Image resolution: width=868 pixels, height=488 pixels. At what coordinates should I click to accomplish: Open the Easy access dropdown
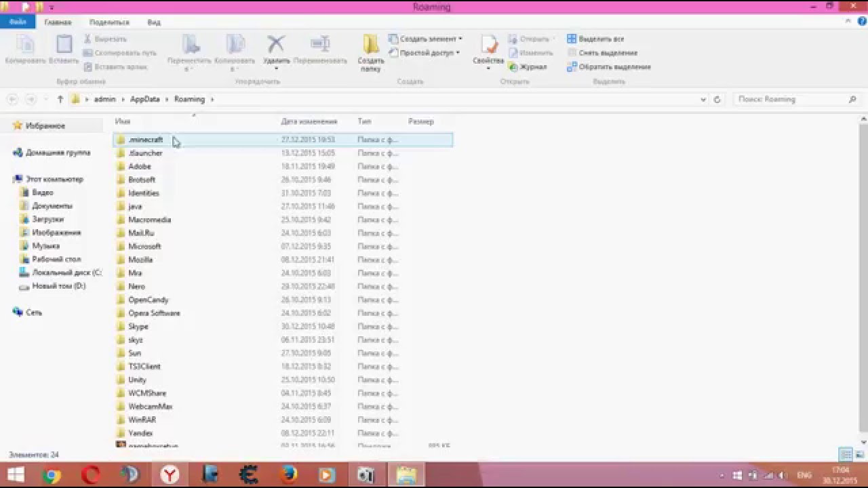coord(425,53)
